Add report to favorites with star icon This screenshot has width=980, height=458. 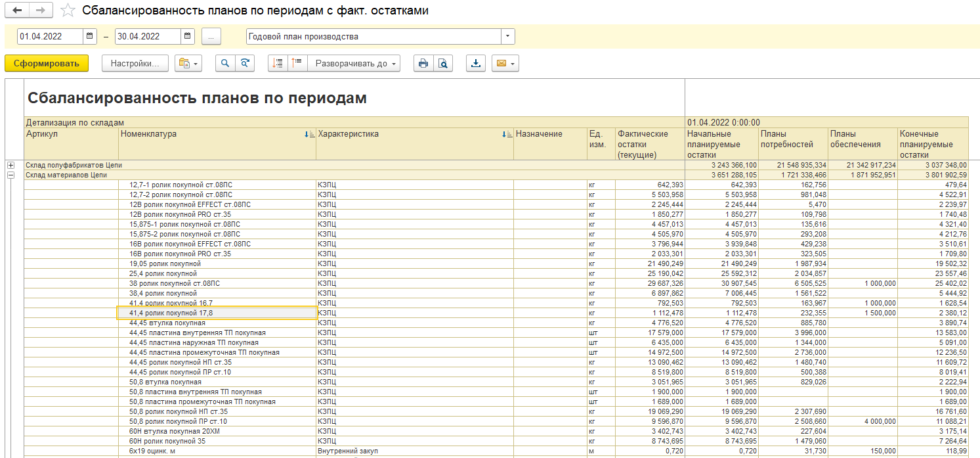[67, 11]
